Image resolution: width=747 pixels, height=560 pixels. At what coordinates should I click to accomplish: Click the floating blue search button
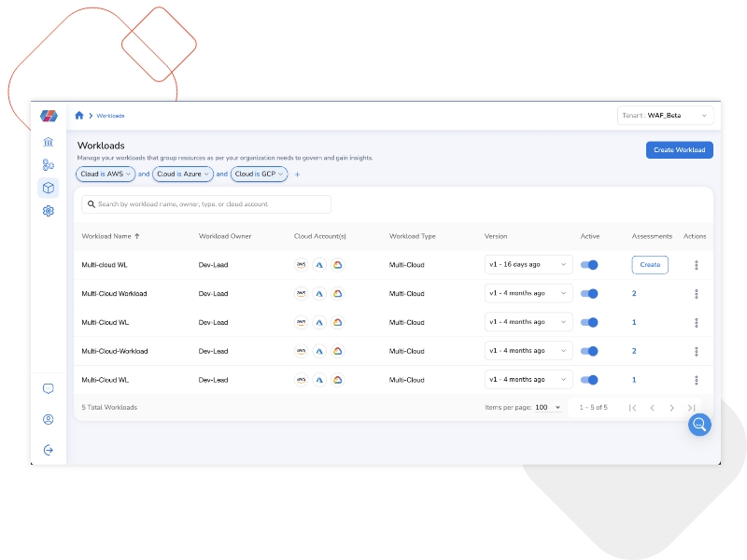[699, 425]
